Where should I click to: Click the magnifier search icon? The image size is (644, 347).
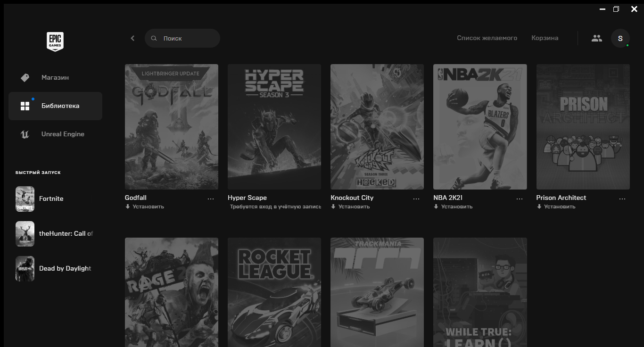154,38
